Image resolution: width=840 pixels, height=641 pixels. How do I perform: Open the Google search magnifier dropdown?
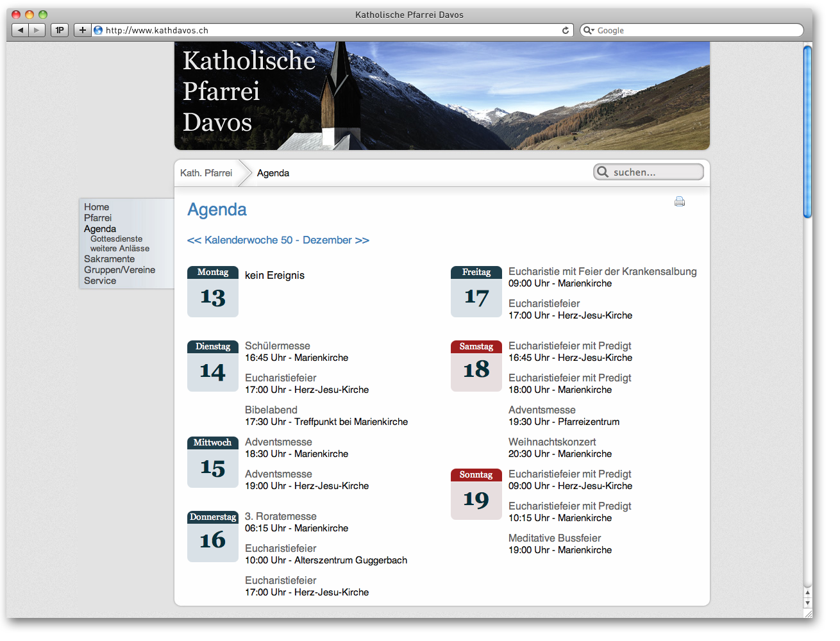(x=589, y=30)
